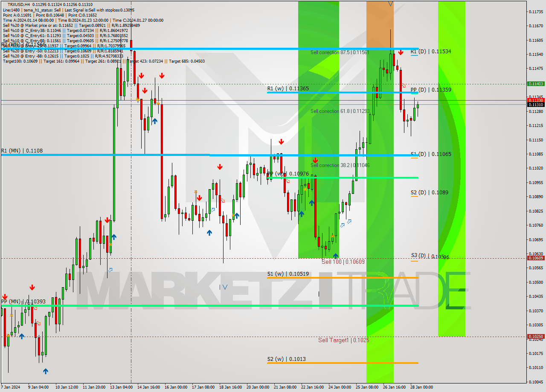
Task: Click the 7 Jan 2024 time axis label
Action: point(11,387)
